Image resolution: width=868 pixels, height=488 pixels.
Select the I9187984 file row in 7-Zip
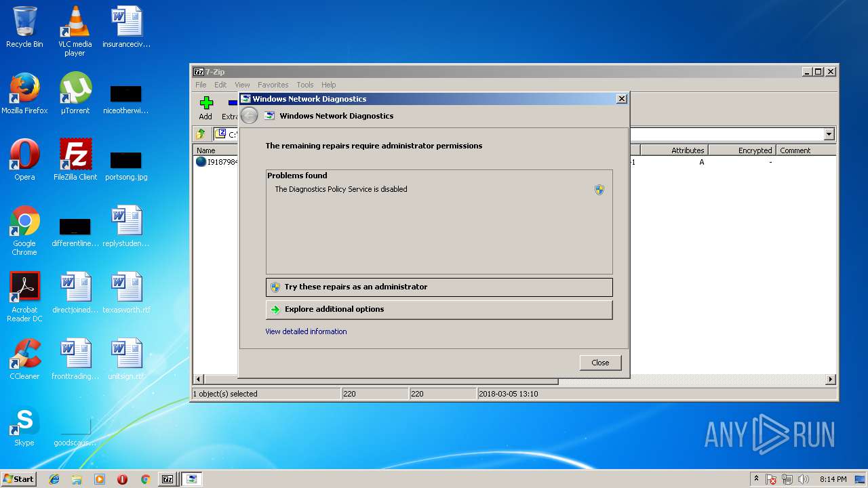point(217,162)
